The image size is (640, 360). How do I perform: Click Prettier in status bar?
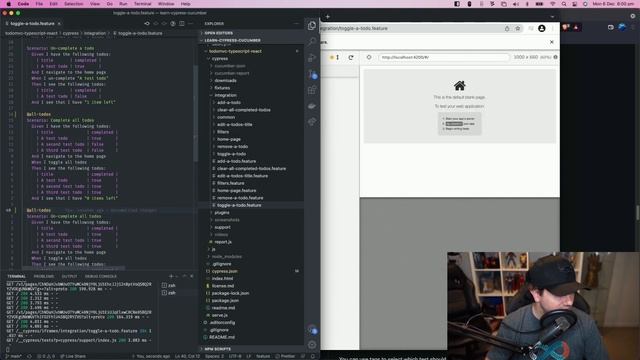[285, 356]
